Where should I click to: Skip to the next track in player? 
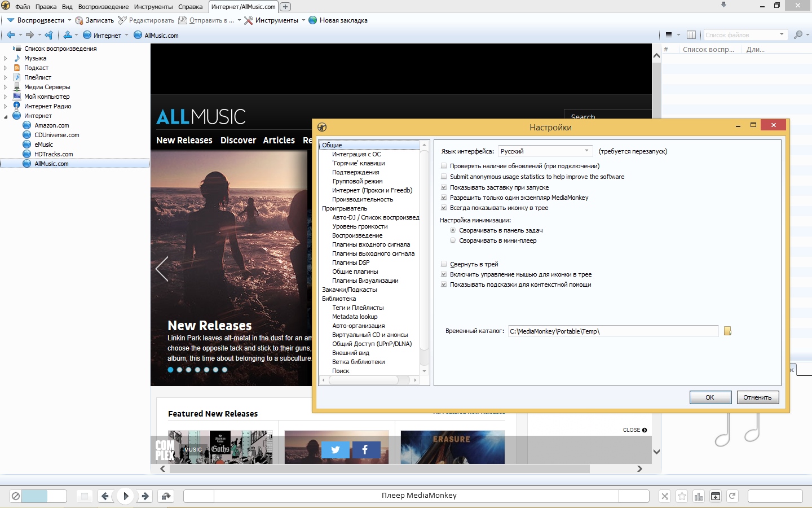tap(145, 496)
